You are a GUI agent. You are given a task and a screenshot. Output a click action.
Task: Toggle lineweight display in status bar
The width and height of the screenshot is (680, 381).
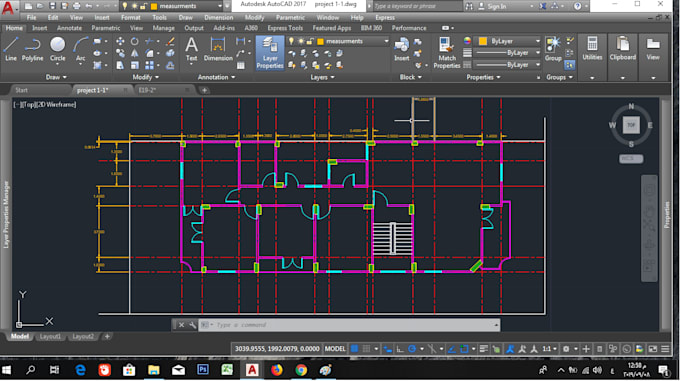(484, 349)
